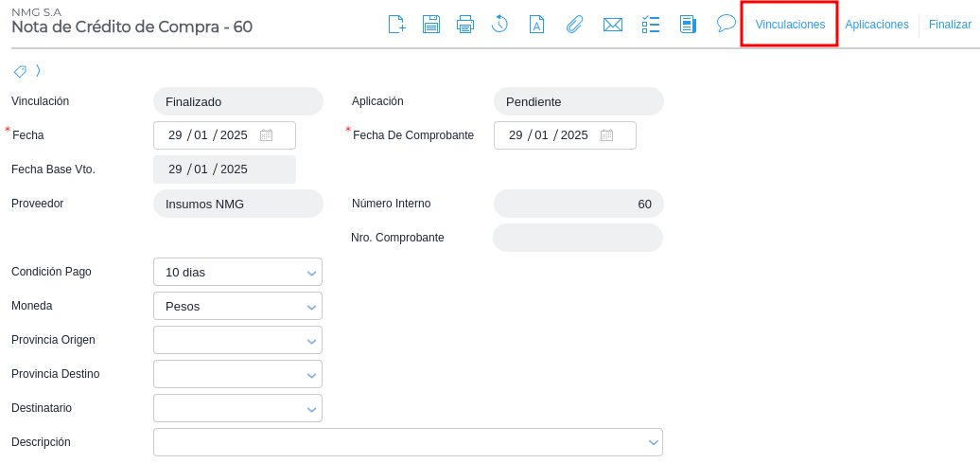Click the printer icon
Viewport: 980px width, 463px height.
coord(465,25)
